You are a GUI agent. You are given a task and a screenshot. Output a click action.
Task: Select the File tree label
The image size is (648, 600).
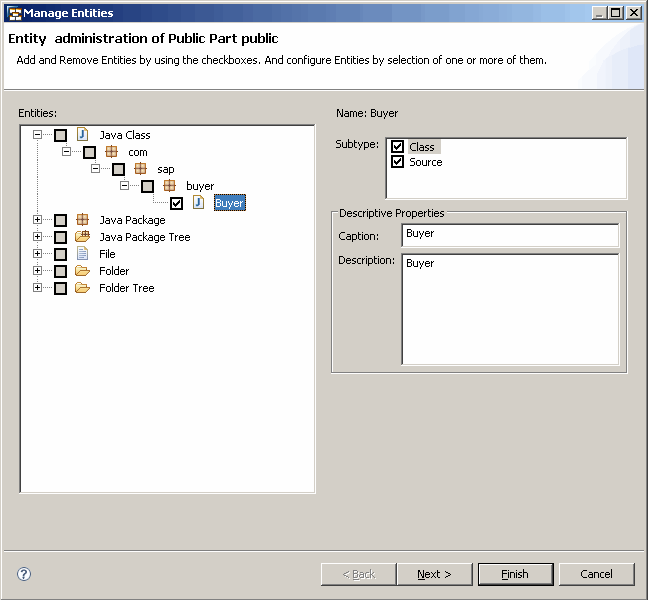[107, 254]
